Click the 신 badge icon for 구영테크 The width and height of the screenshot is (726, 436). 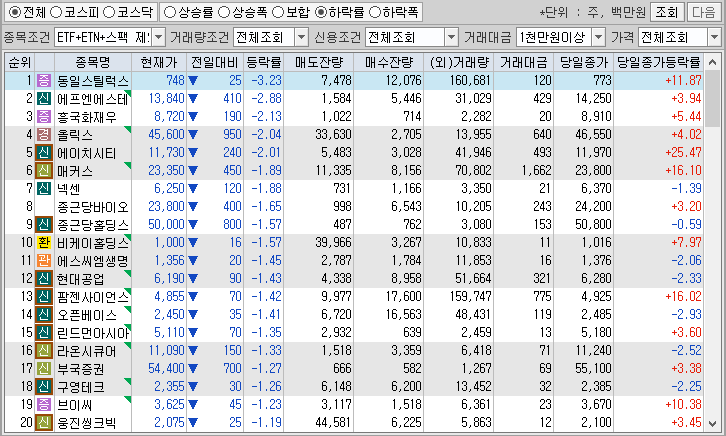(44, 386)
